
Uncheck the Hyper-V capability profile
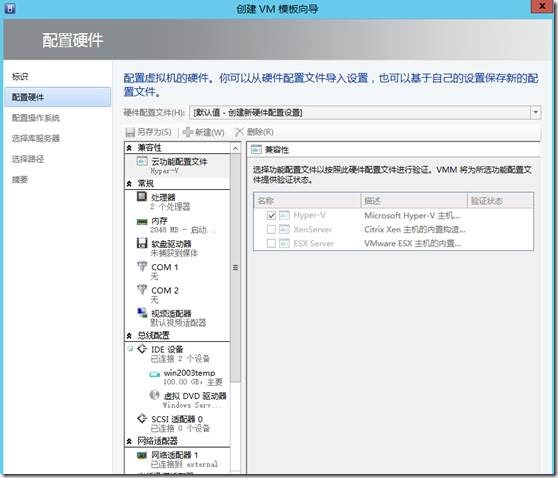coord(271,215)
